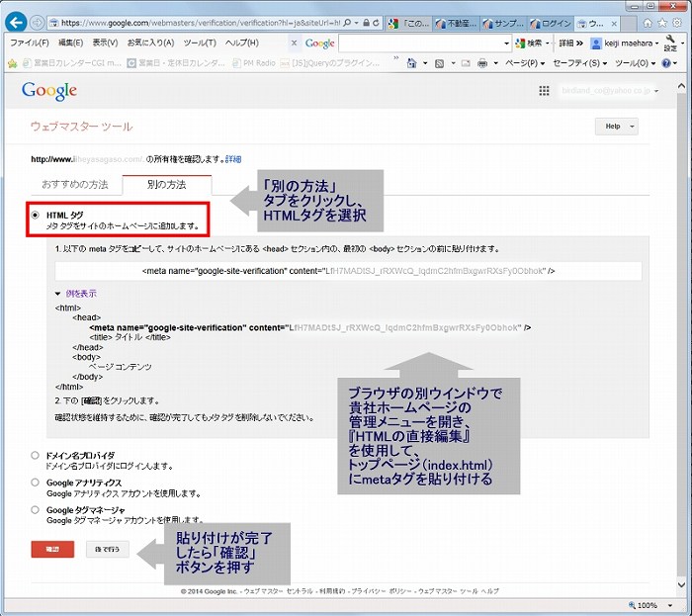This screenshot has width=692, height=616.
Task: Close the active ウ... browser tab
Action: pos(614,24)
